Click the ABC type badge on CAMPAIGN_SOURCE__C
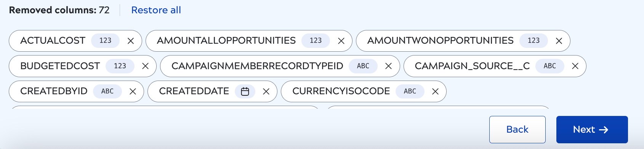This screenshot has height=149, width=644. 549,66
